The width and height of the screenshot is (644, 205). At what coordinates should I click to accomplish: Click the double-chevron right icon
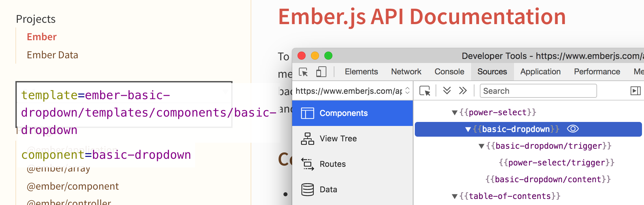pos(463,90)
